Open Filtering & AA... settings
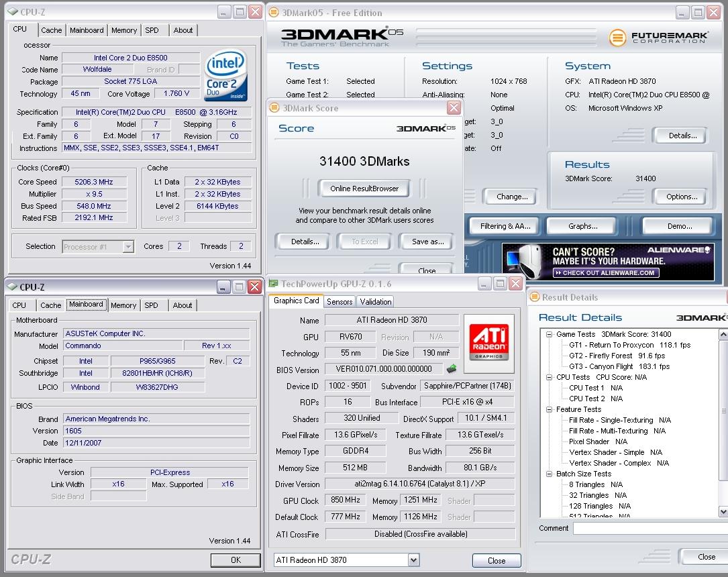This screenshot has height=577, width=728. (505, 226)
